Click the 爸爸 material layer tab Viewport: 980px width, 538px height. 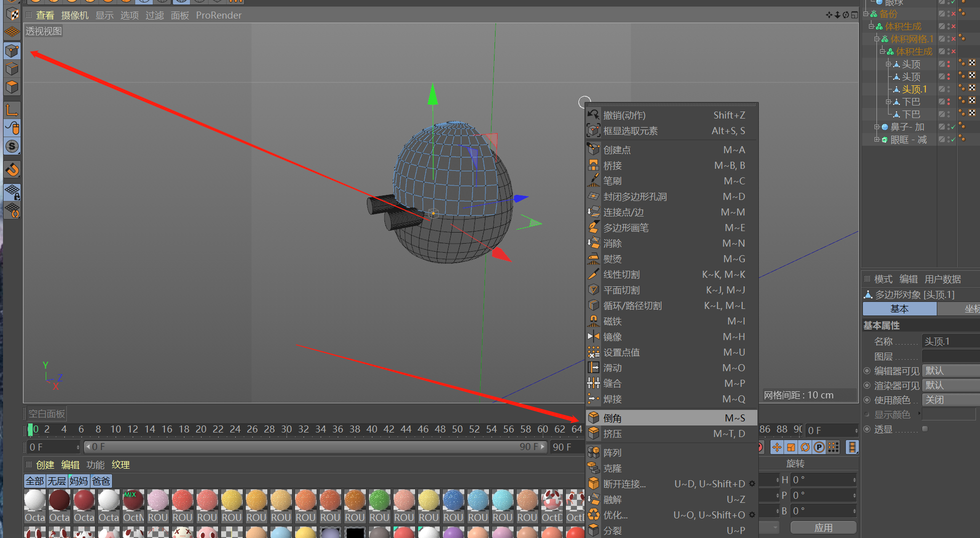click(101, 481)
